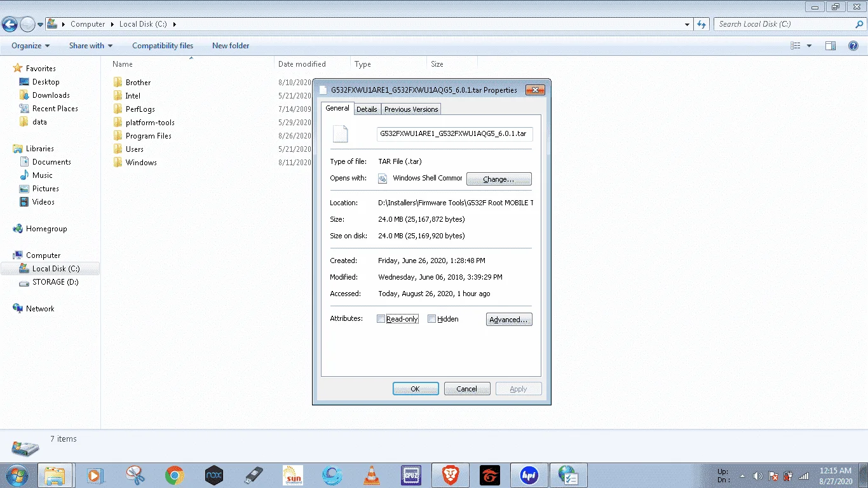The width and height of the screenshot is (868, 488).
Task: Open the Organize menu
Action: point(31,46)
